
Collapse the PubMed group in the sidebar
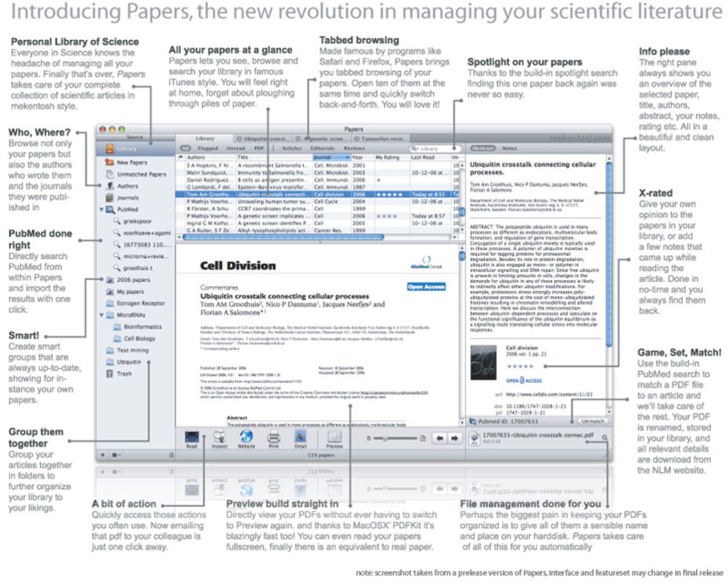tap(101, 210)
